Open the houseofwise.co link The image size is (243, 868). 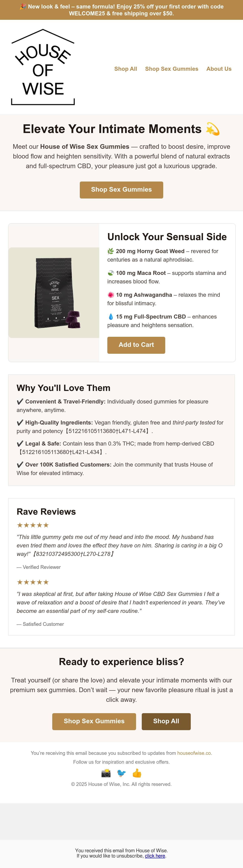pyautogui.click(x=194, y=753)
